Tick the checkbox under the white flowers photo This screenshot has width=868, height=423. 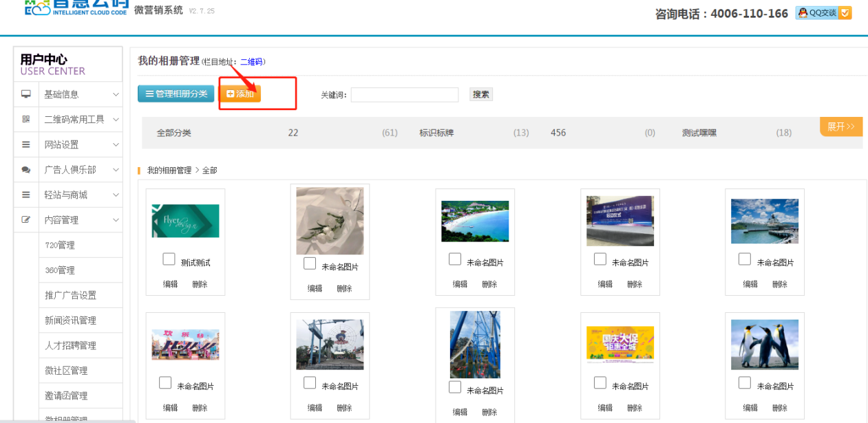coord(310,263)
